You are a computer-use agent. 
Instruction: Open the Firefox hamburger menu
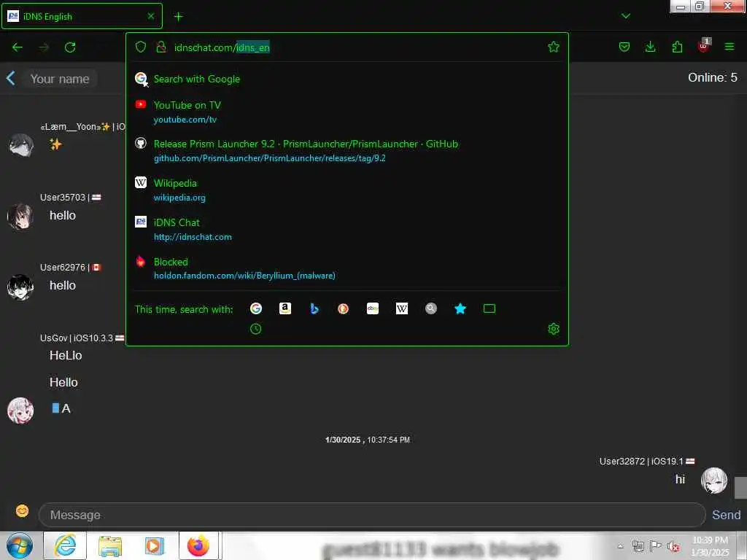pyautogui.click(x=729, y=47)
